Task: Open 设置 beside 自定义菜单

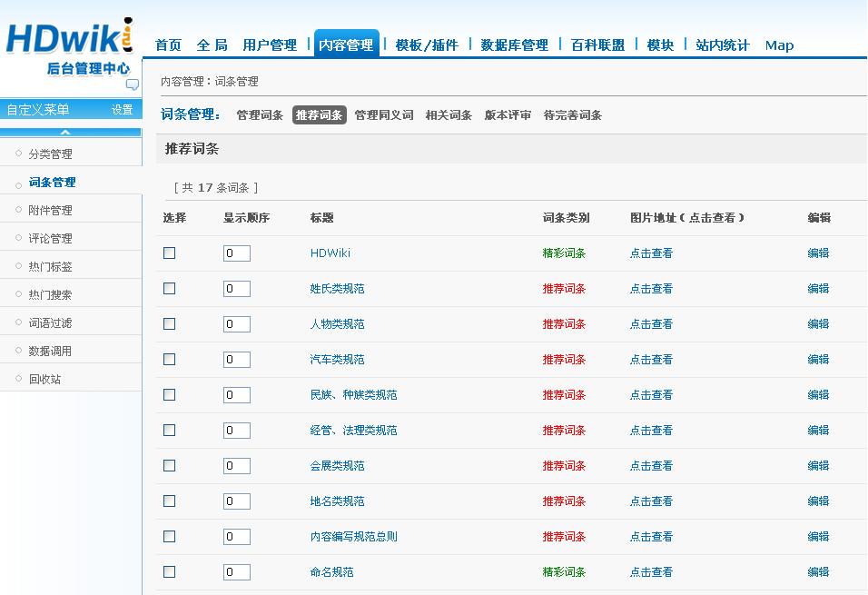Action: tap(122, 110)
